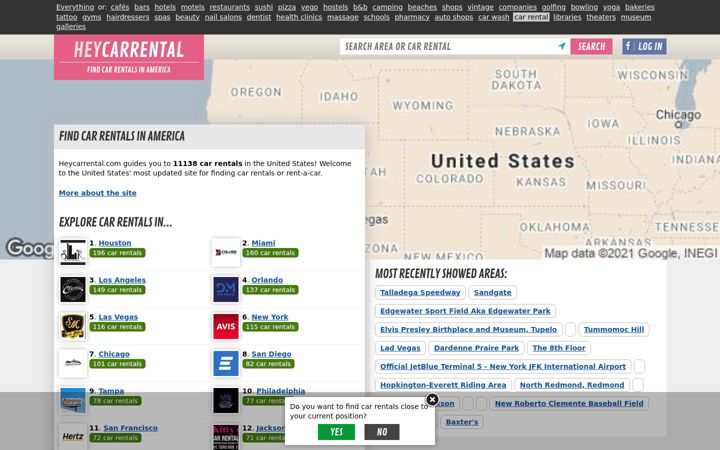
Task: Log in with the Facebook button
Action: [644, 46]
